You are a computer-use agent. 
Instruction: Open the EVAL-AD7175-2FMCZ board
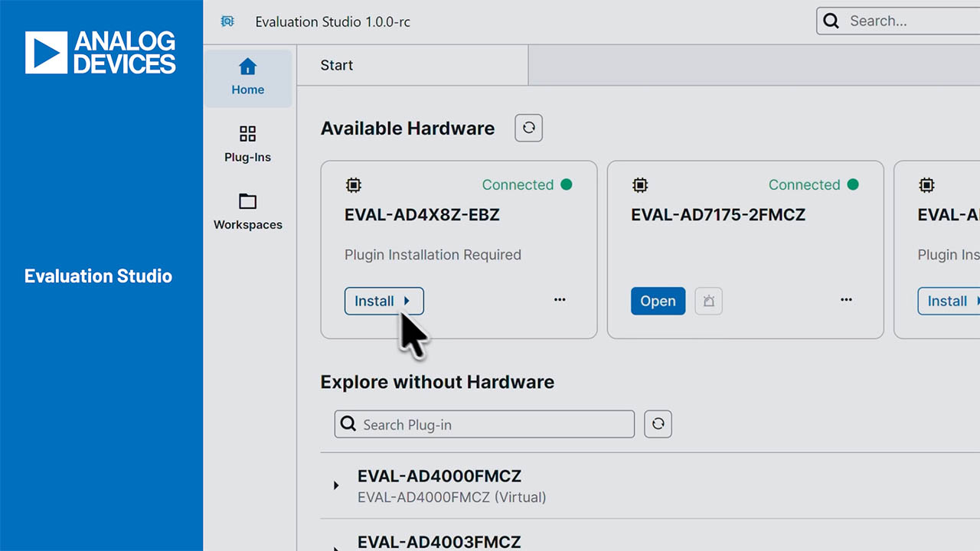point(658,301)
